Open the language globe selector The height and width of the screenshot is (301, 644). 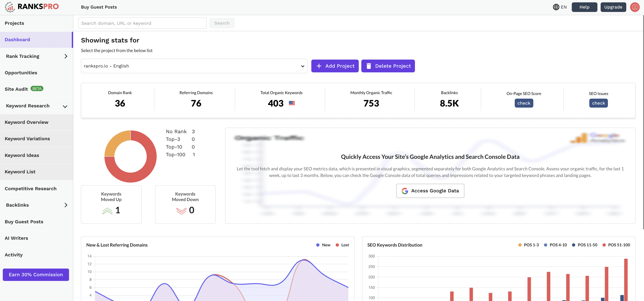(560, 7)
